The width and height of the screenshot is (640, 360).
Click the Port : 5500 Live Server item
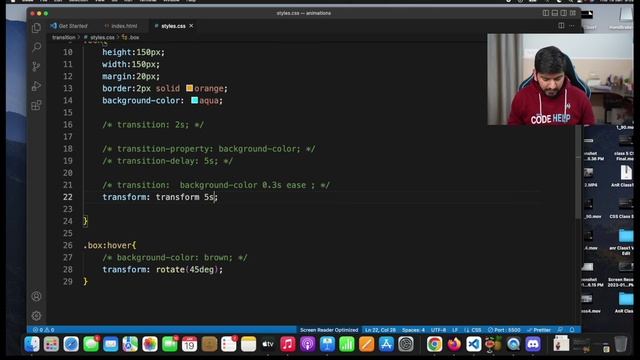504,330
